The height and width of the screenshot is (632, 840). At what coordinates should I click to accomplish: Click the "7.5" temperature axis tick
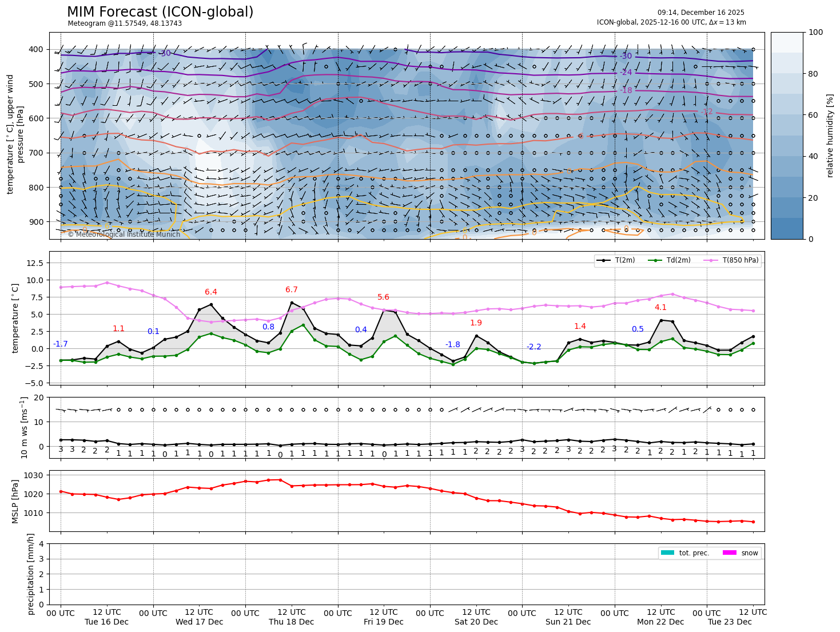[x=38, y=297]
